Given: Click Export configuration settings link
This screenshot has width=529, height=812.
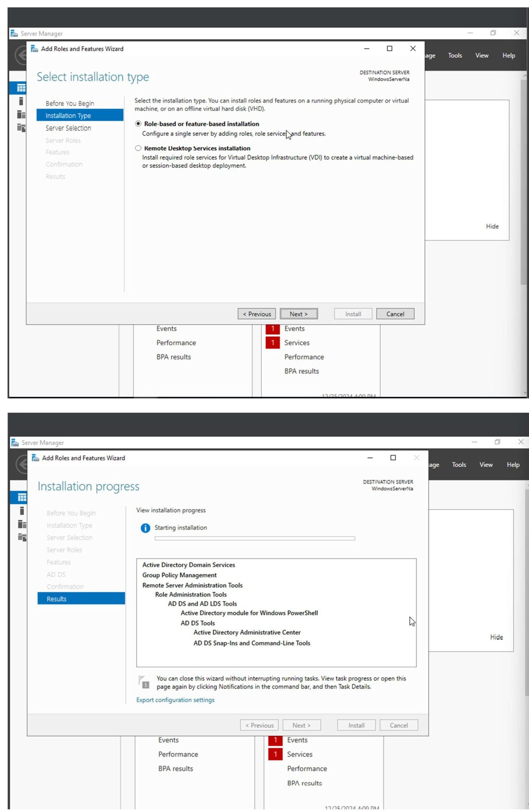Looking at the screenshot, I should click(x=175, y=700).
